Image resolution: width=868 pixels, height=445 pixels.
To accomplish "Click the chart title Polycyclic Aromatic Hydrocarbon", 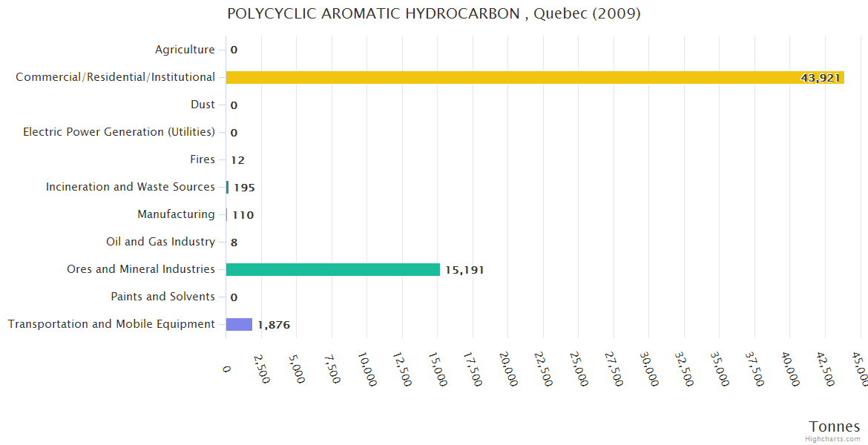I will 433,13.
